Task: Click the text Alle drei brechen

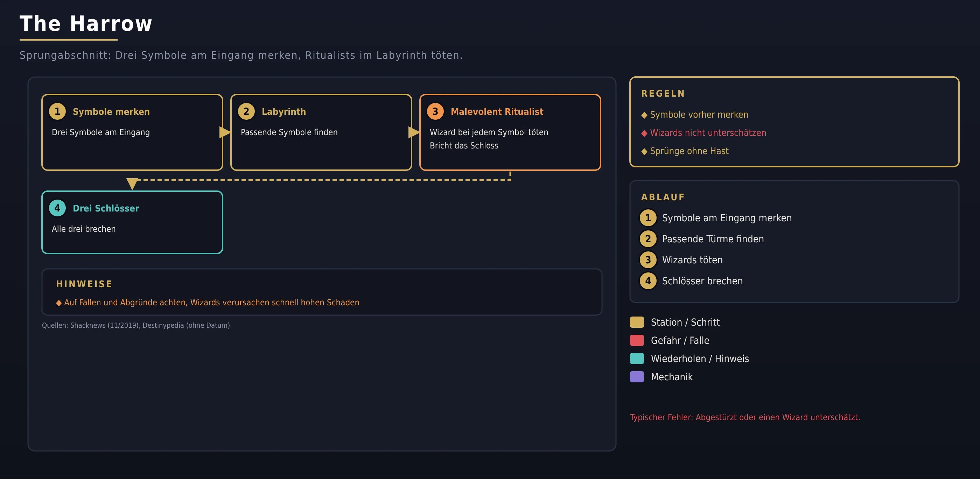Action: tap(84, 229)
